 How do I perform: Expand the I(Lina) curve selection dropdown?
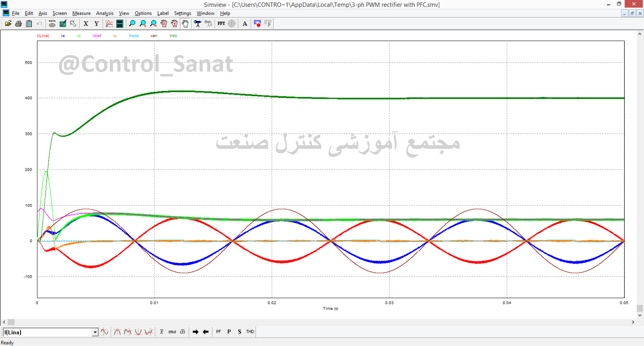[95, 332]
